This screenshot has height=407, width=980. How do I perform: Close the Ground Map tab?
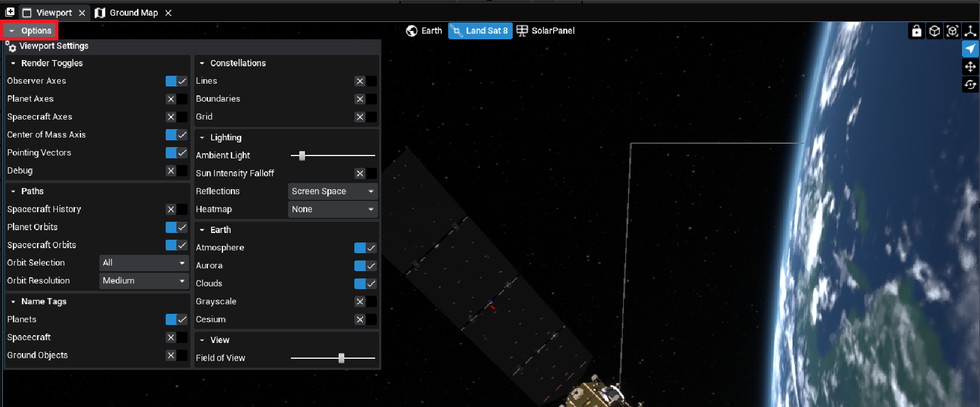tap(168, 13)
